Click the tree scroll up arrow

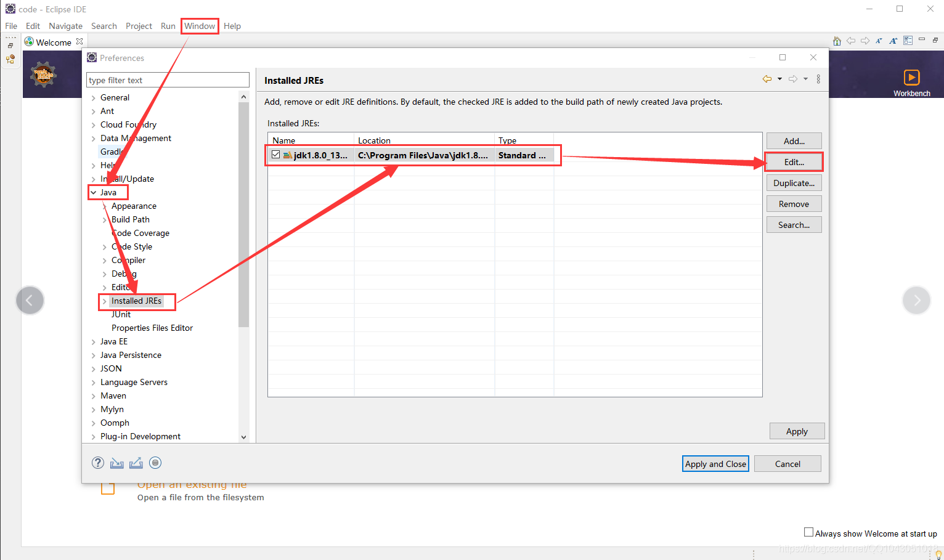click(244, 97)
